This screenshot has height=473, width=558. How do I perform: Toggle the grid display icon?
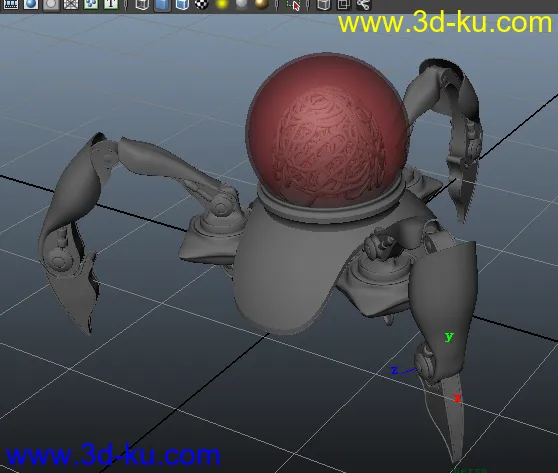(x=71, y=4)
